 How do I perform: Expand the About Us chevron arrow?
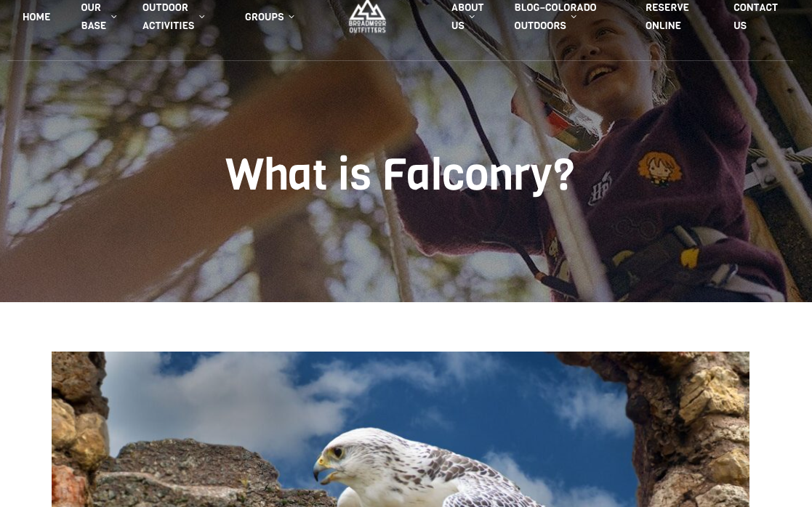click(x=472, y=17)
